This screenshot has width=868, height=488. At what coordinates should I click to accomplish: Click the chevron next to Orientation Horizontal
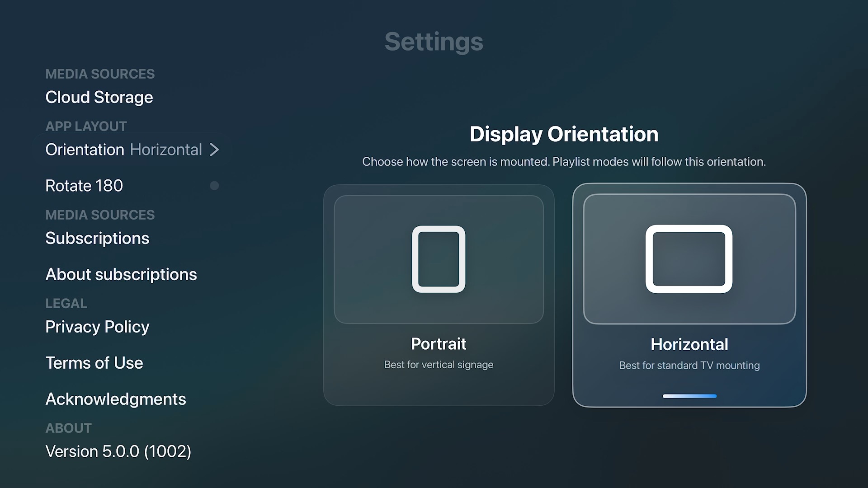pos(214,150)
